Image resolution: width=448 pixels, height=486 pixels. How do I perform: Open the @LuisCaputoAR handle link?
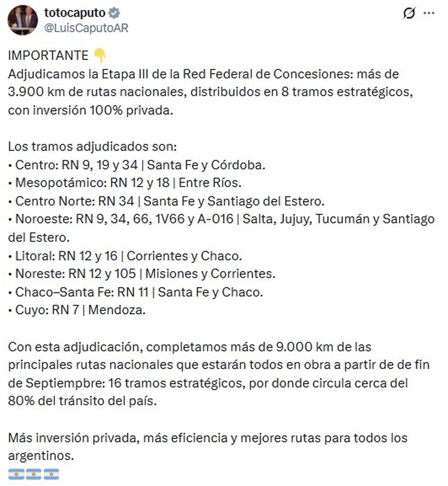click(x=86, y=28)
